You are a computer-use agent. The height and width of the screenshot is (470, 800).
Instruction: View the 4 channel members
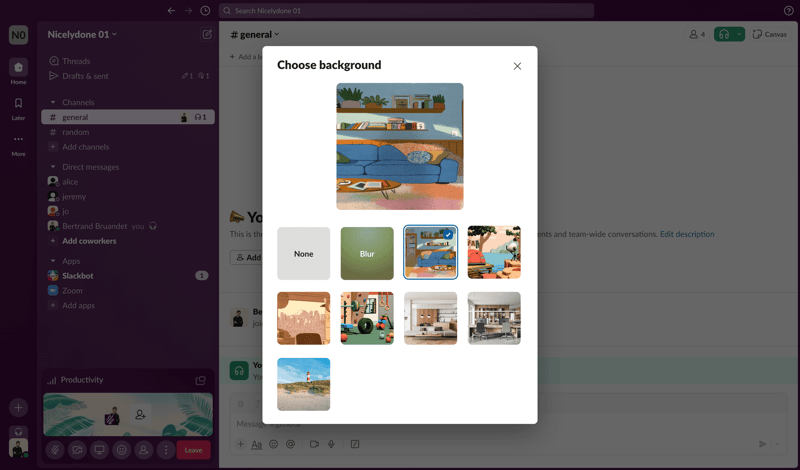(697, 34)
